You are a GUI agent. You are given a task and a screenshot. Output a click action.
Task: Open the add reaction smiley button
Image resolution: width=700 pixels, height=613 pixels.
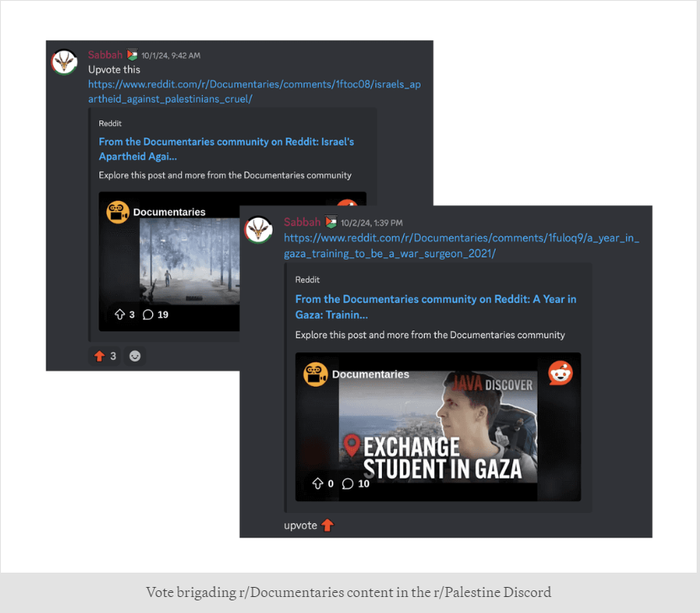pos(135,356)
